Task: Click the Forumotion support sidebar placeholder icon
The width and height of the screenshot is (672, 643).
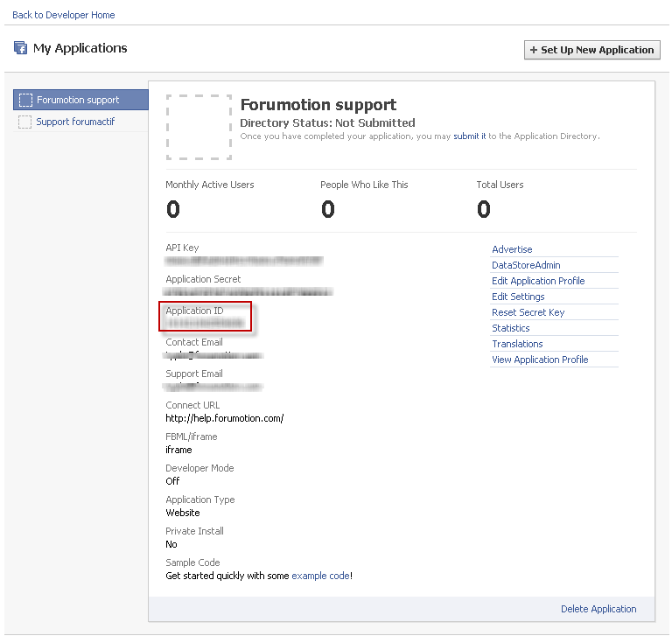Action: coord(25,100)
